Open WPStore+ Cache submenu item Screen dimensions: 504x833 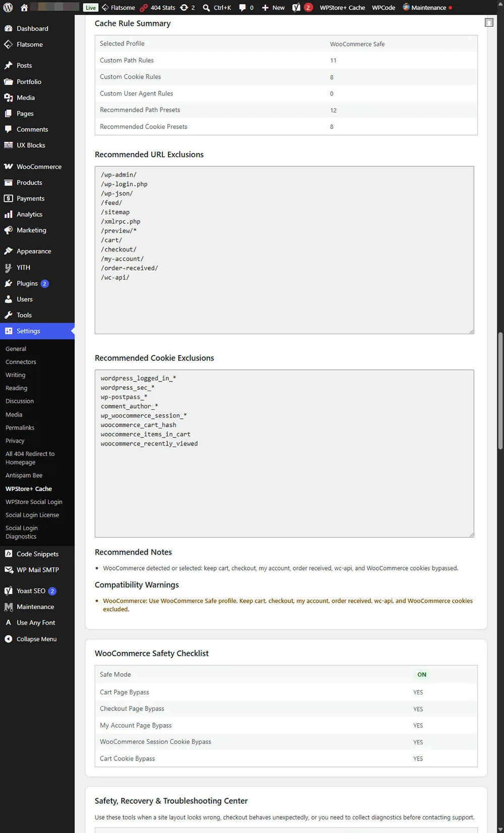pos(28,489)
